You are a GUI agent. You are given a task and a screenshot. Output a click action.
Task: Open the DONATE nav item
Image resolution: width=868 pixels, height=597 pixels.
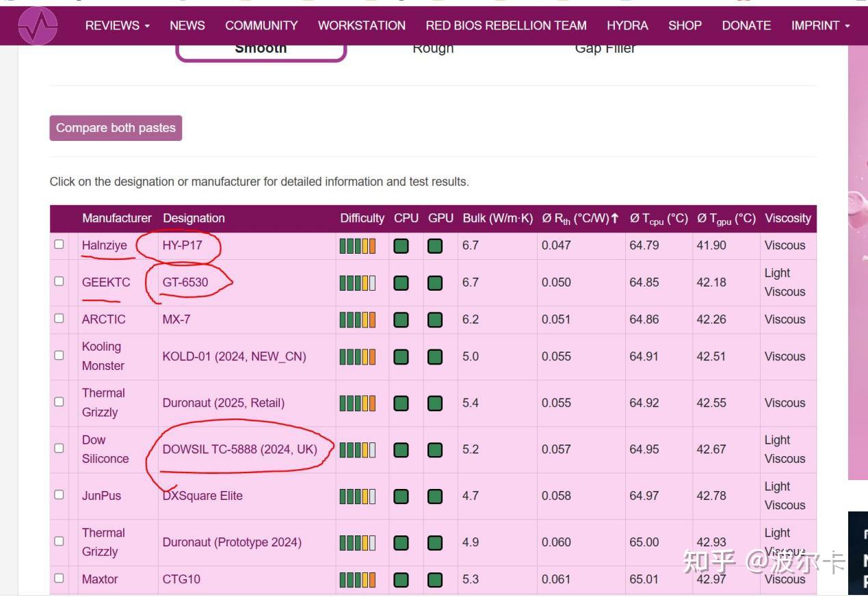746,25
